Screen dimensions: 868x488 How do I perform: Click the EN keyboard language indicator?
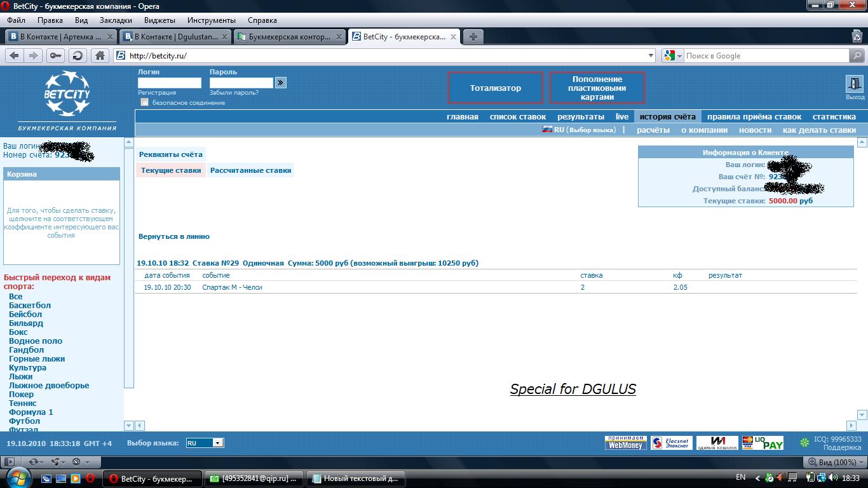(x=740, y=477)
